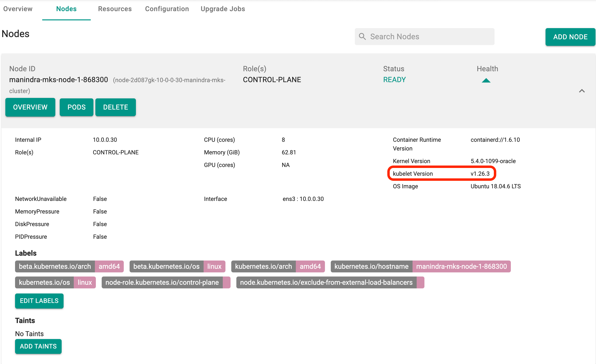
Task: Click Kernel Version value 5.4.0-1099-oracle
Action: 493,161
